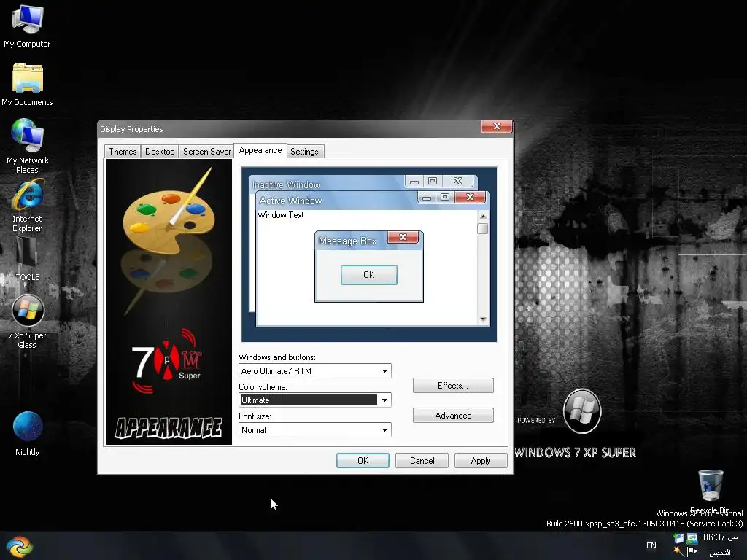
Task: Click the Cancel button
Action: (422, 461)
